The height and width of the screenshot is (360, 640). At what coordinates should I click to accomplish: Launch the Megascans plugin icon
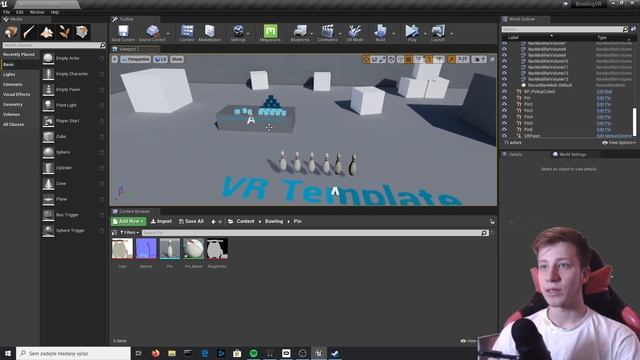tap(270, 31)
